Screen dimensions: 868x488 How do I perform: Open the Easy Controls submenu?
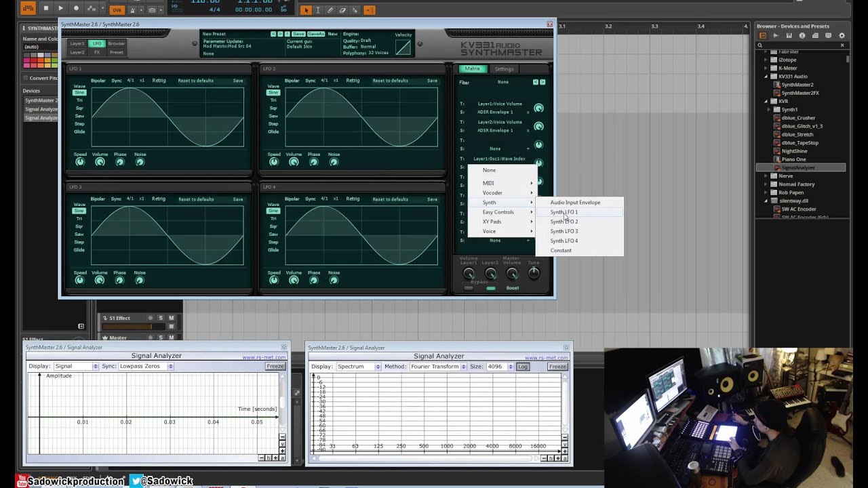click(x=502, y=212)
